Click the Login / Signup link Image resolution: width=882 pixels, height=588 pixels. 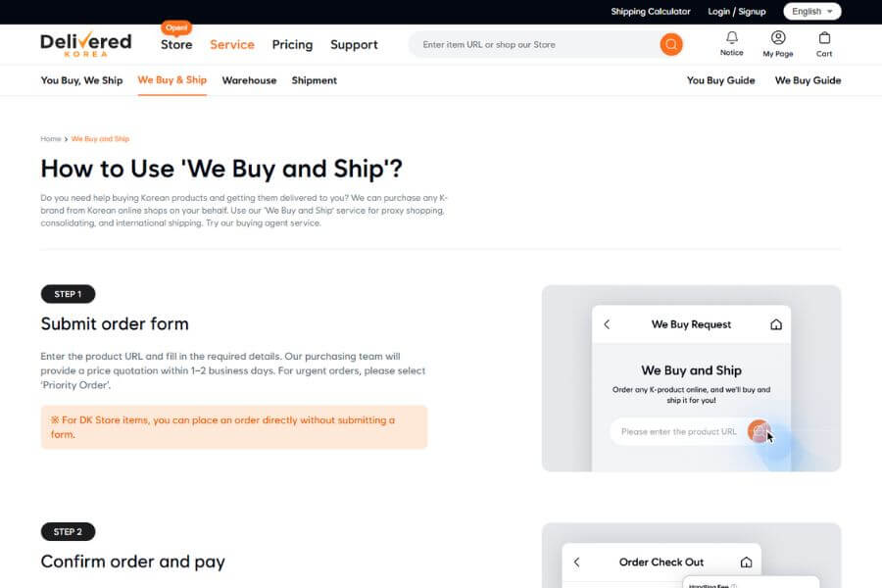[x=737, y=12]
